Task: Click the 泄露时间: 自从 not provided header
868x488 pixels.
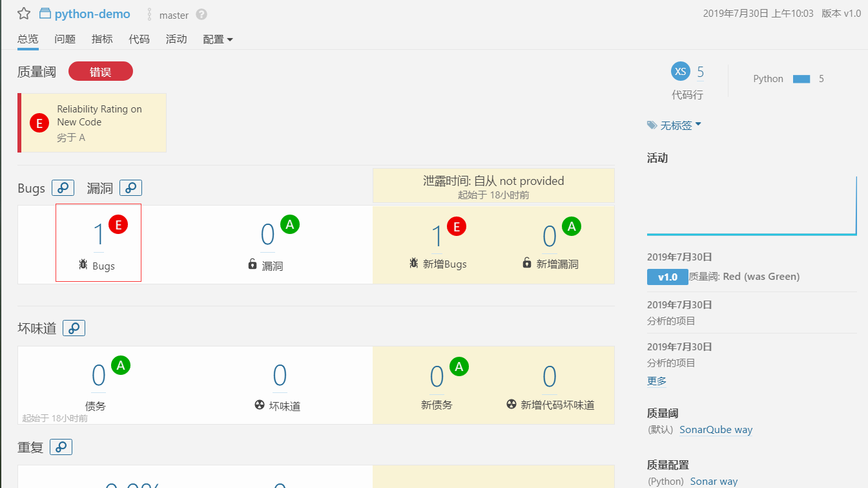Action: point(493,181)
